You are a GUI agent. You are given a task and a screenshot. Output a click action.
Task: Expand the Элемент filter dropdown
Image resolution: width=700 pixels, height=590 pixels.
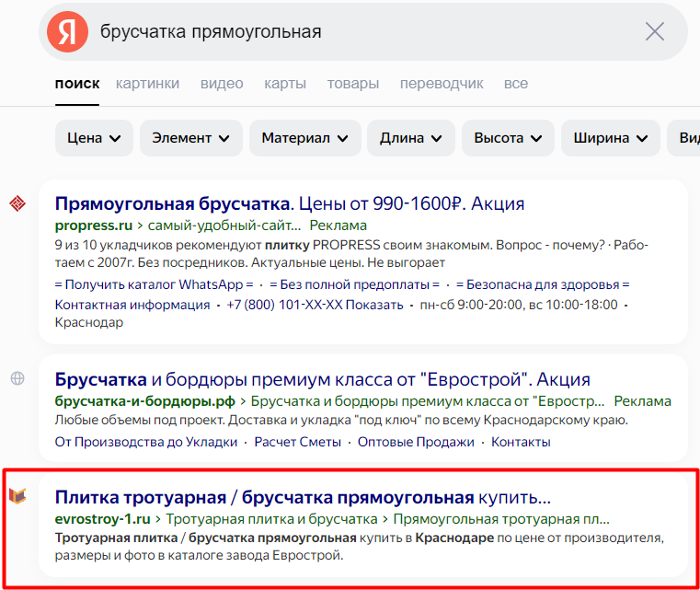click(190, 138)
